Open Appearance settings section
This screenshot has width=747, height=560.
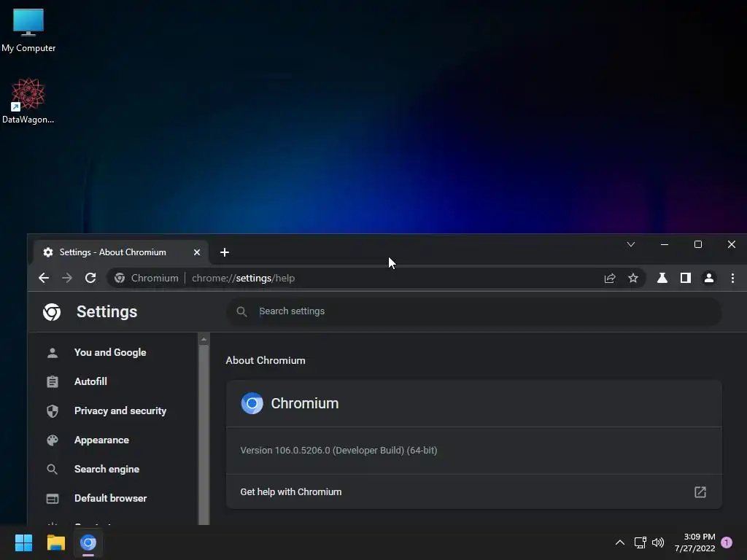(101, 440)
